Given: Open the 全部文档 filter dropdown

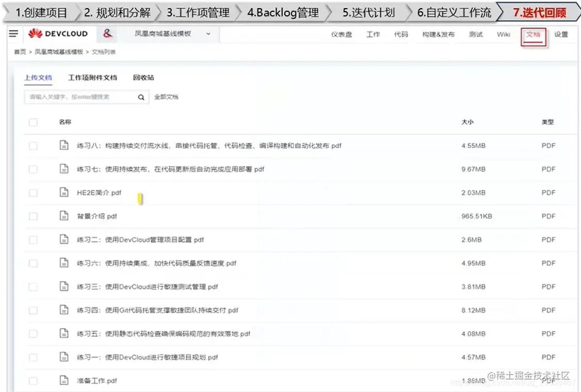Looking at the screenshot, I should click(x=166, y=96).
